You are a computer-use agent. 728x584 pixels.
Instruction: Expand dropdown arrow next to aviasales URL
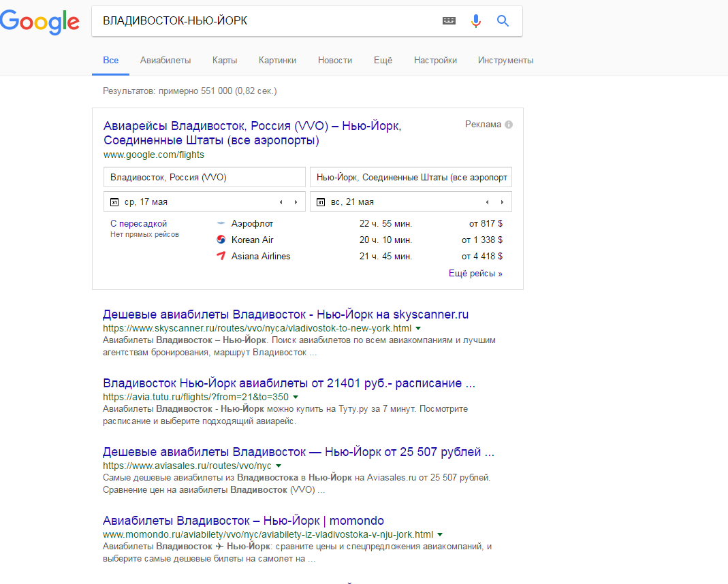(278, 466)
